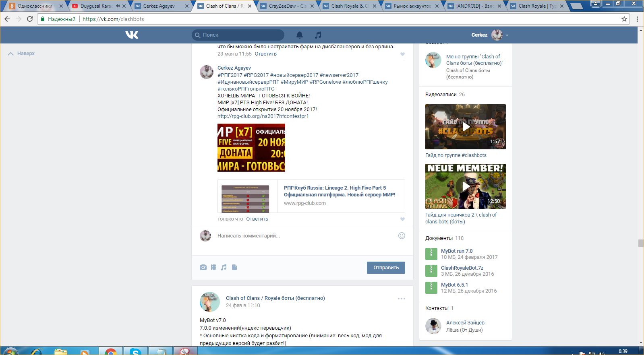The width and height of the screenshot is (644, 355).
Task: Click the #RPG2017 hashtag
Action: click(x=256, y=75)
